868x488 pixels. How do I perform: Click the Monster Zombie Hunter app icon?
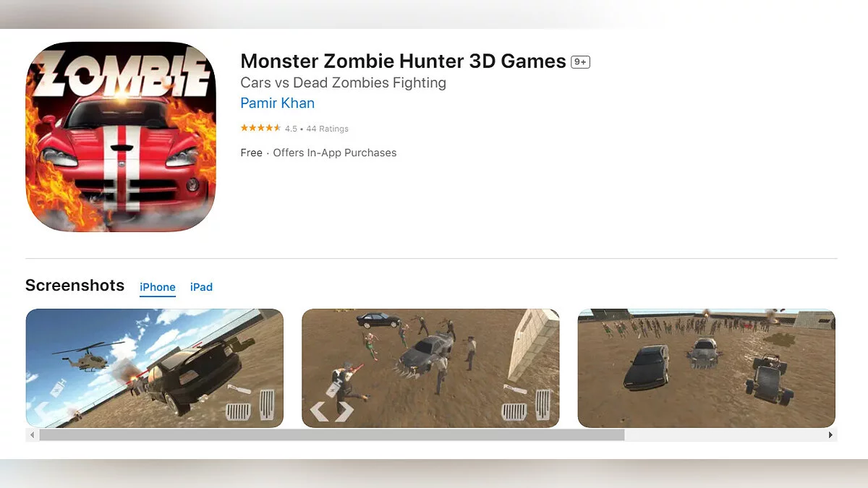tap(121, 137)
